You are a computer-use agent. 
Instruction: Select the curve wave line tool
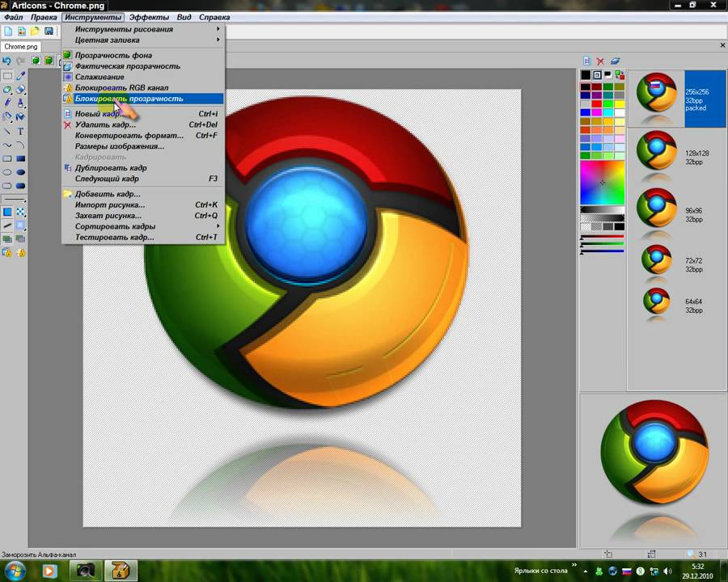pos(7,145)
